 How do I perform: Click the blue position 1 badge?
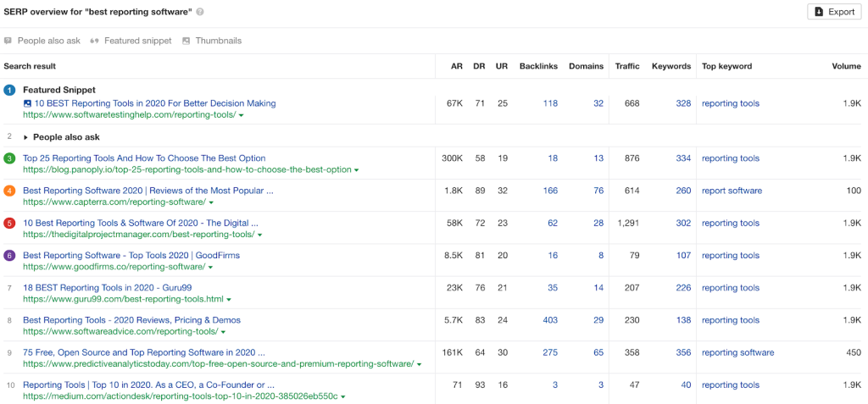pos(9,91)
